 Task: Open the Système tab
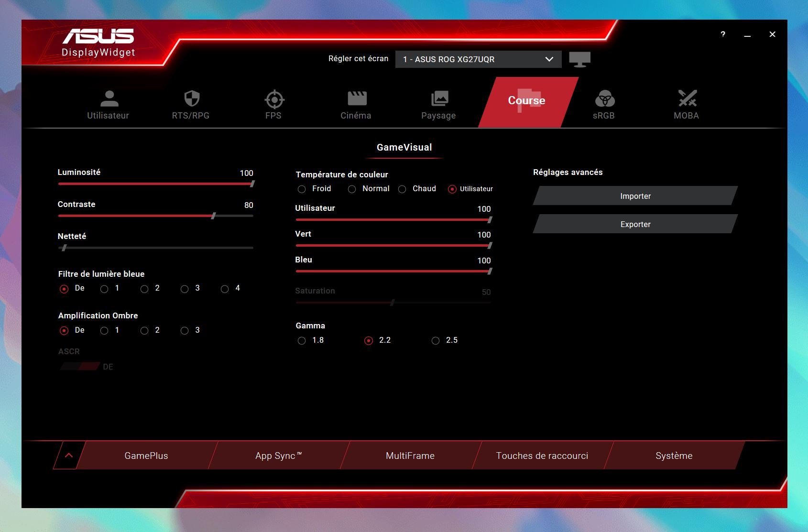(674, 456)
